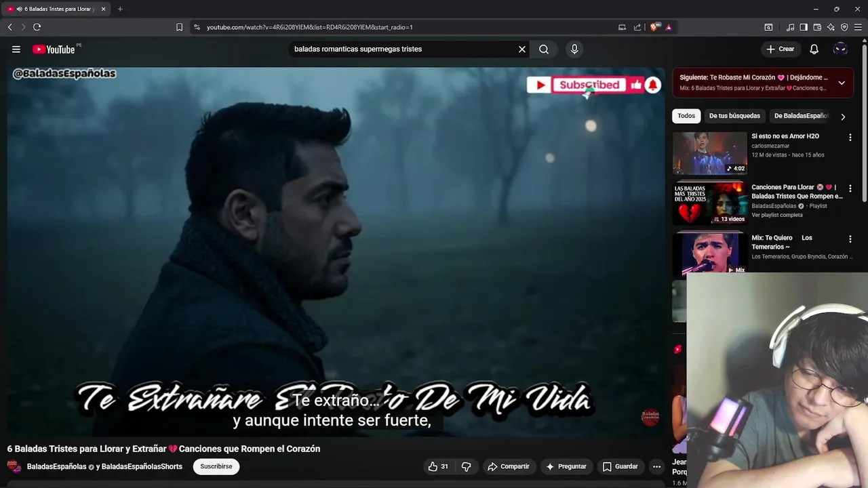The height and width of the screenshot is (488, 868).
Task: Open the BaladasEspañolas channel name link
Action: [56, 466]
